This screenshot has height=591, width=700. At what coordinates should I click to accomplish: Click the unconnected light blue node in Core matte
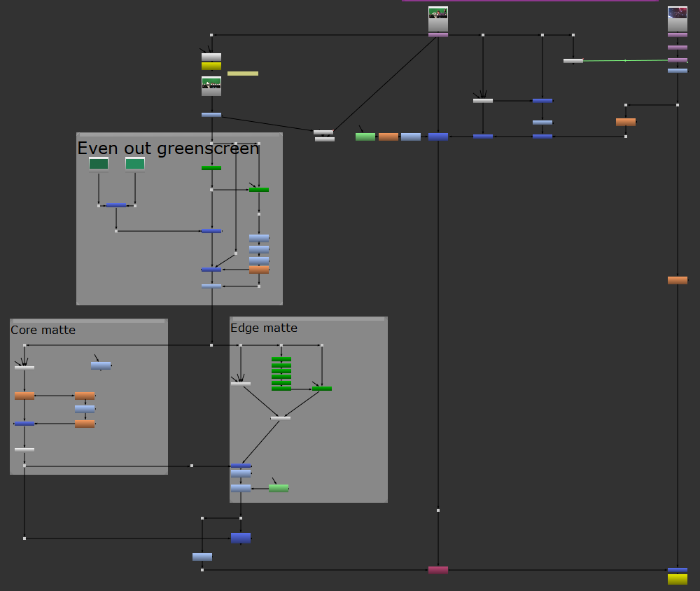pyautogui.click(x=101, y=366)
